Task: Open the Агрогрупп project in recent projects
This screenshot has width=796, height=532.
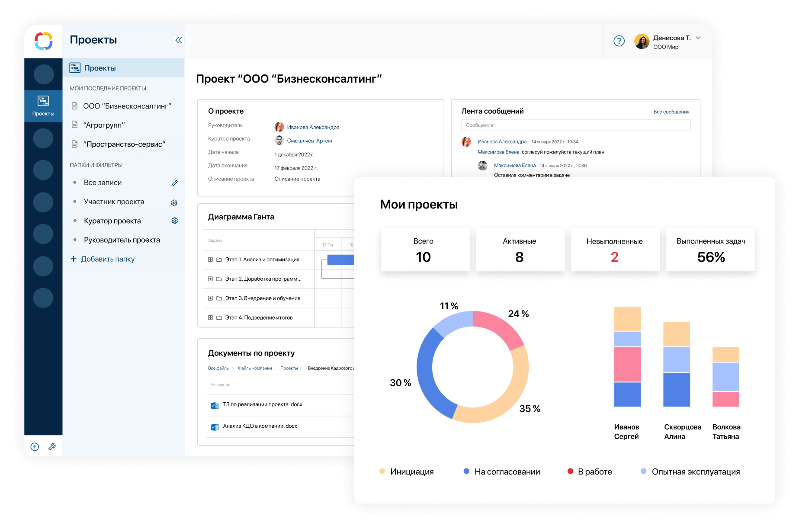Action: (104, 125)
